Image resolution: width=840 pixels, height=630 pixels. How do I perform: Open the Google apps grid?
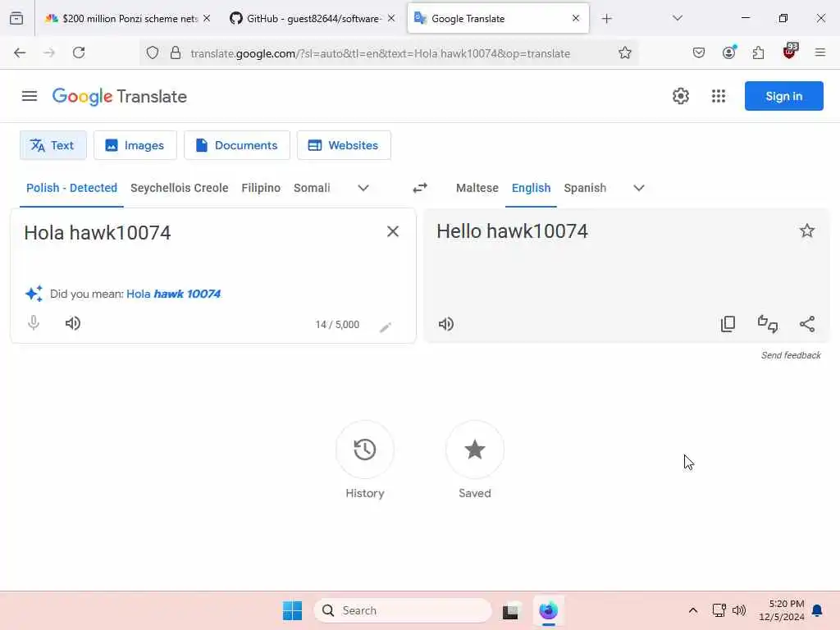click(719, 96)
